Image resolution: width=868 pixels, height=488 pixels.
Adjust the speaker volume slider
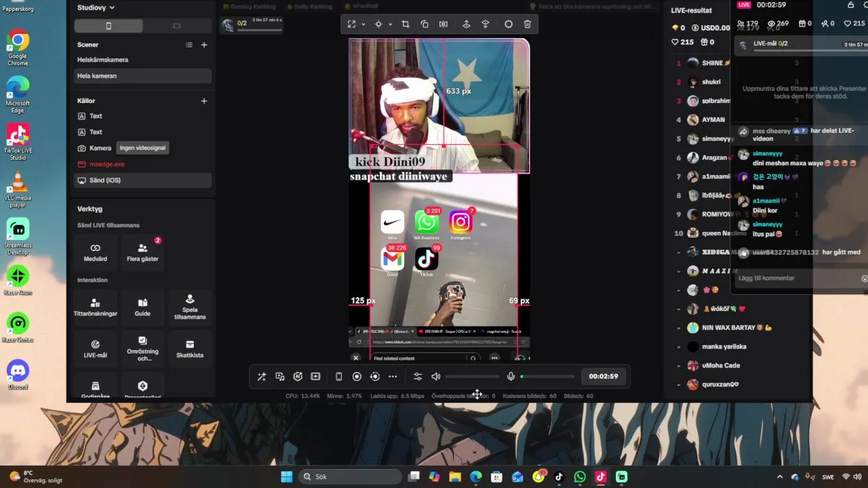click(x=473, y=376)
